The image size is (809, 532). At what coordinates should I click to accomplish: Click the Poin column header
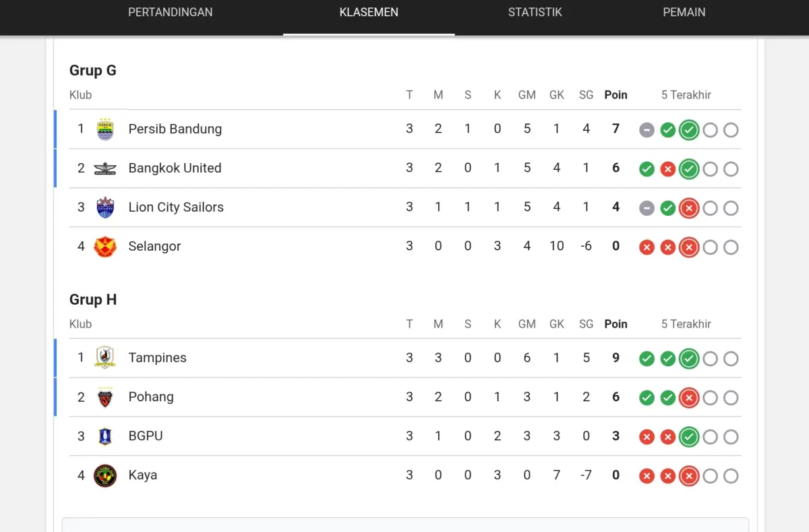tap(616, 94)
